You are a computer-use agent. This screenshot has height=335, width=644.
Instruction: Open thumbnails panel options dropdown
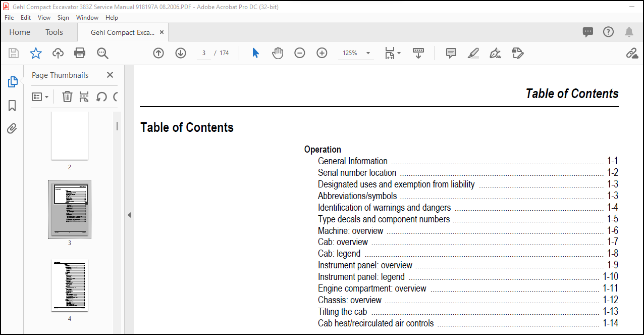pyautogui.click(x=40, y=97)
